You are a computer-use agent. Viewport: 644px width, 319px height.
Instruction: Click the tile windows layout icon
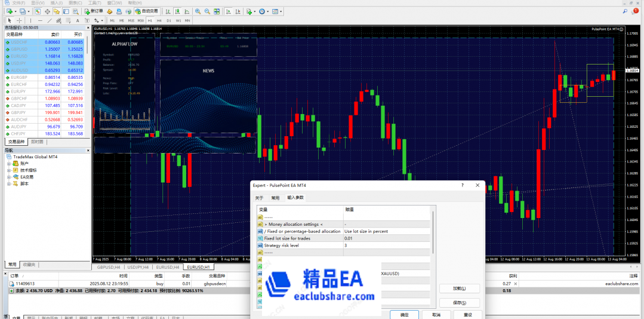(x=216, y=11)
